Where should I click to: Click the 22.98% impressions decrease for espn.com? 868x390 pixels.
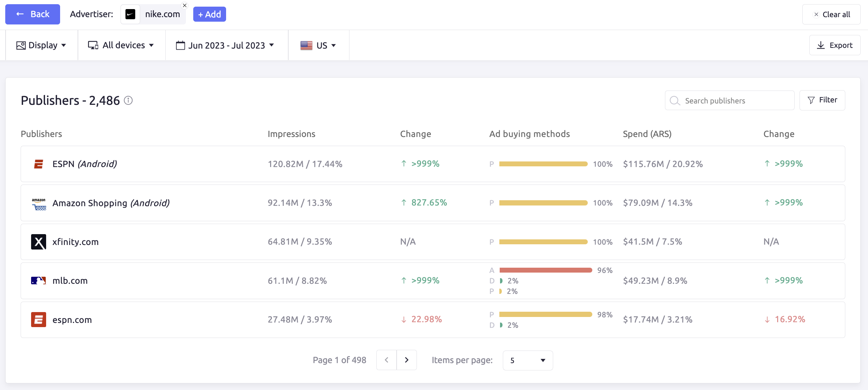pos(426,319)
